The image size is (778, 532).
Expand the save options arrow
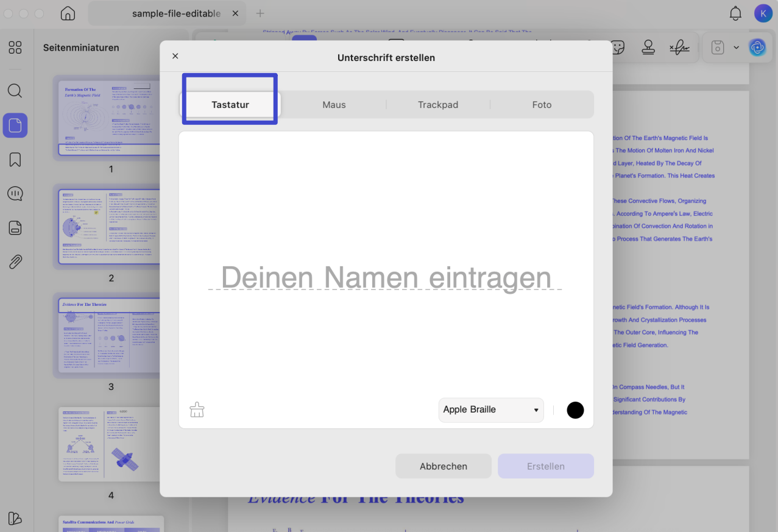[736, 48]
